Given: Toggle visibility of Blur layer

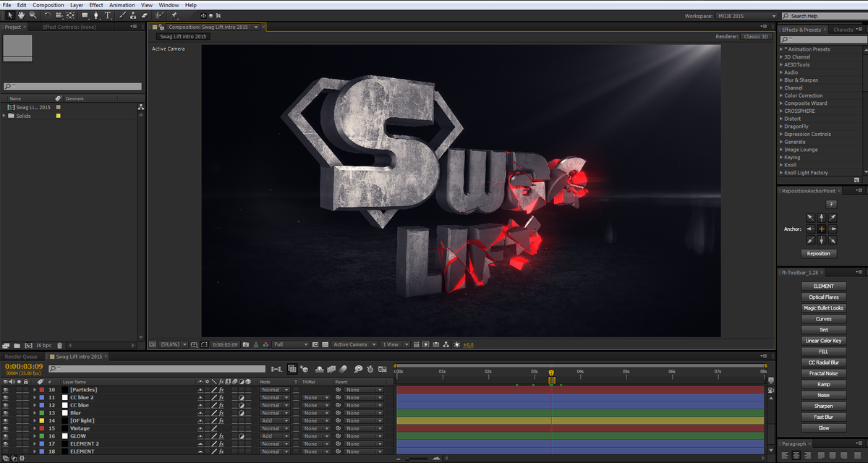Looking at the screenshot, I should coord(6,413).
